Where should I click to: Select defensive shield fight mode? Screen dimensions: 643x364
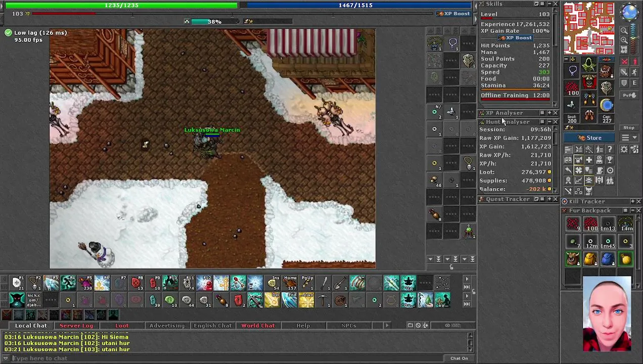click(625, 83)
